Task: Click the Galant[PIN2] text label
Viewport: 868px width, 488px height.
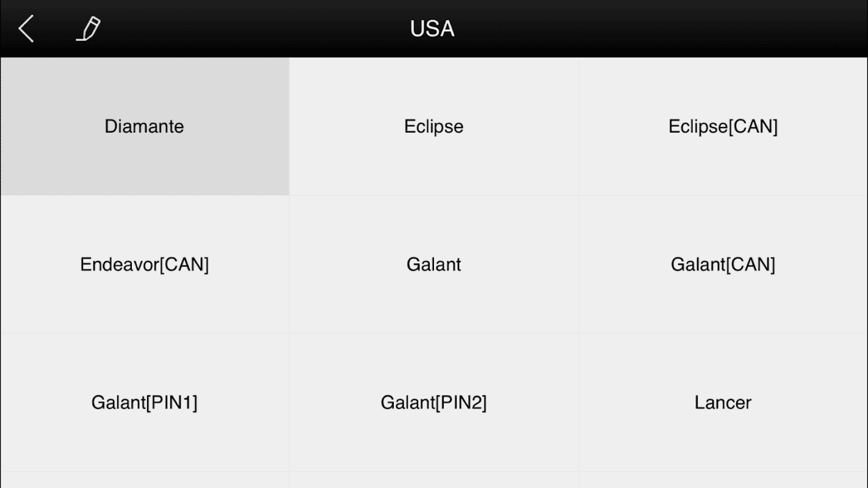Action: [x=434, y=402]
